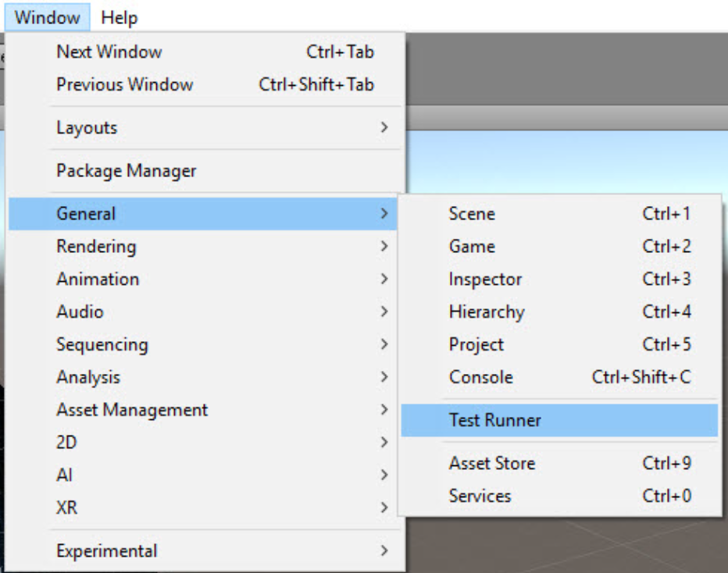Open the Sequencing submenu
This screenshot has height=573, width=728.
(102, 345)
